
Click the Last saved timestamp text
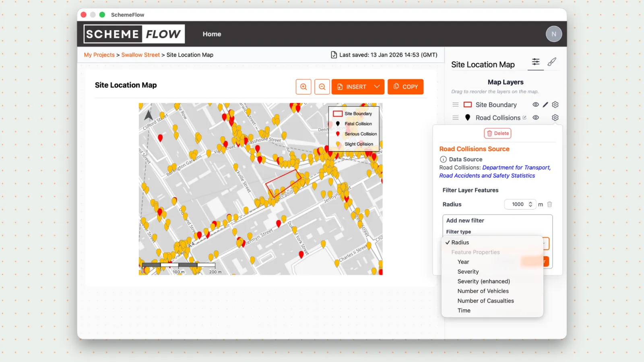pos(388,55)
